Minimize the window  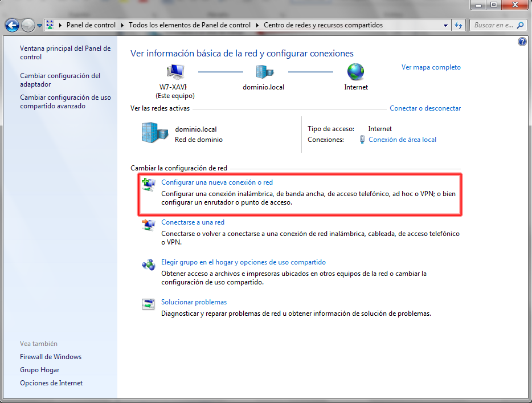(478, 5)
